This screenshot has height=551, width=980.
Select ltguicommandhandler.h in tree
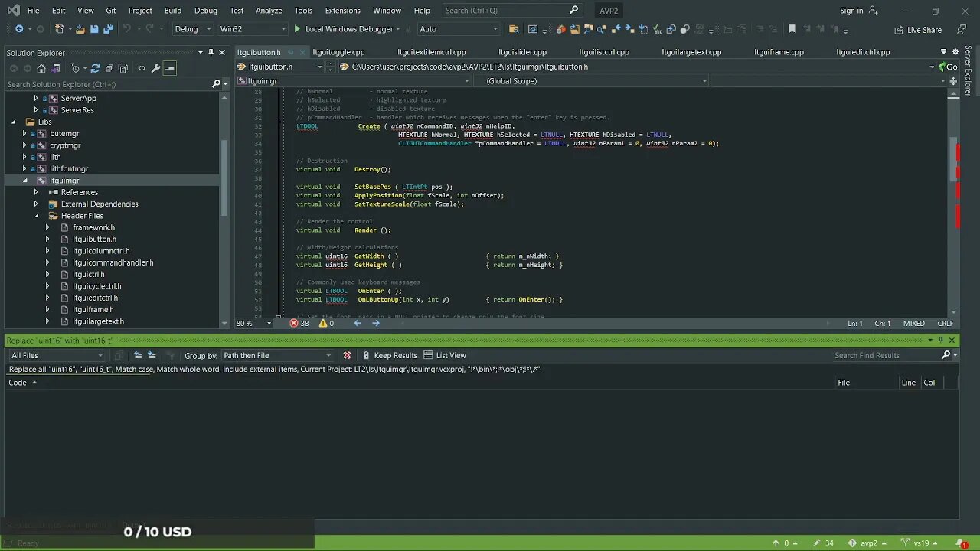[113, 262]
